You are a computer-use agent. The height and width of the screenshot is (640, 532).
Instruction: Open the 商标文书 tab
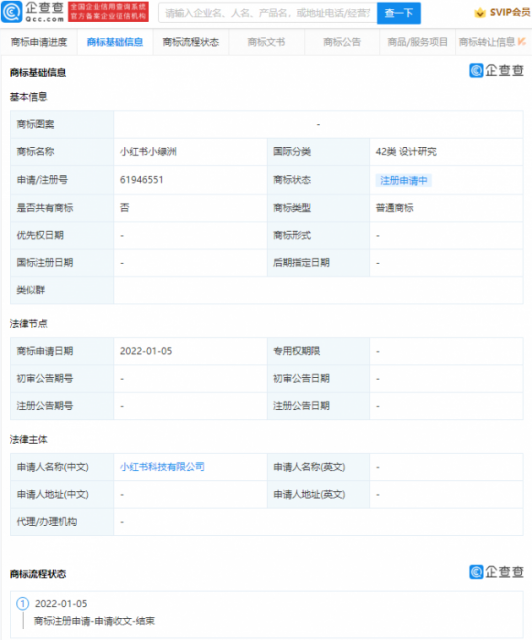click(x=266, y=42)
